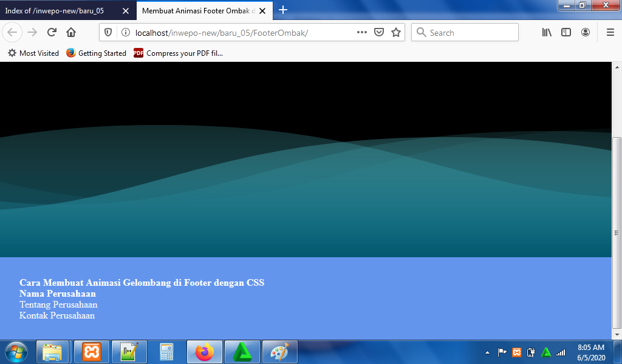The height and width of the screenshot is (364, 622).
Task: Show site information icon in address bar
Action: point(125,33)
